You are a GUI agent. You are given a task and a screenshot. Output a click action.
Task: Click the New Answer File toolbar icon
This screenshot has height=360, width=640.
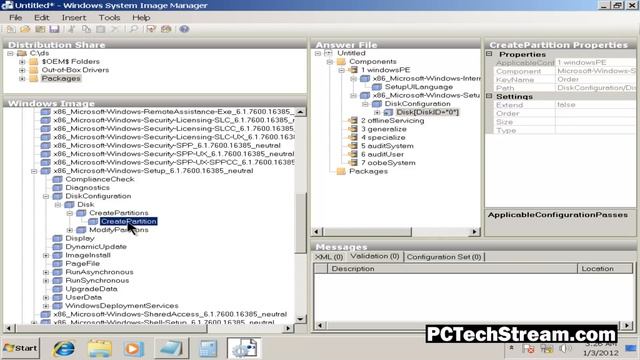11,29
